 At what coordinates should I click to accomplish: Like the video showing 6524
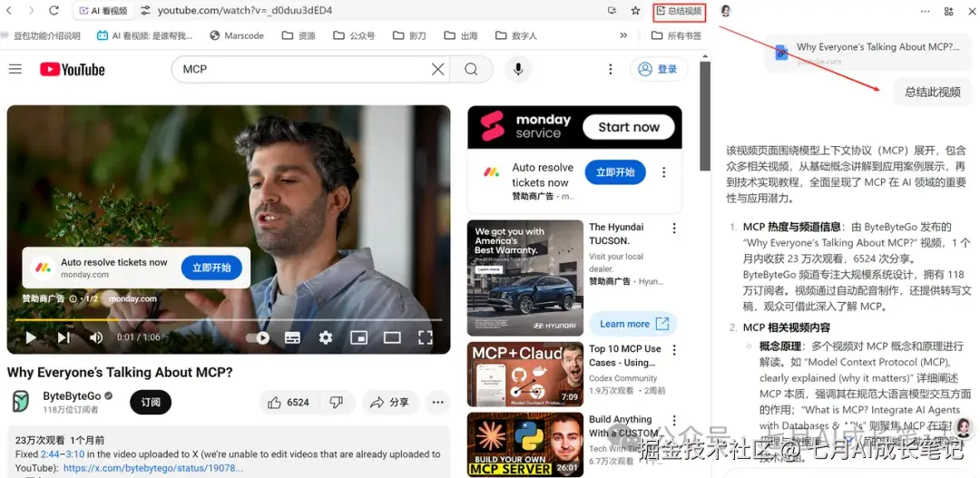coord(290,403)
